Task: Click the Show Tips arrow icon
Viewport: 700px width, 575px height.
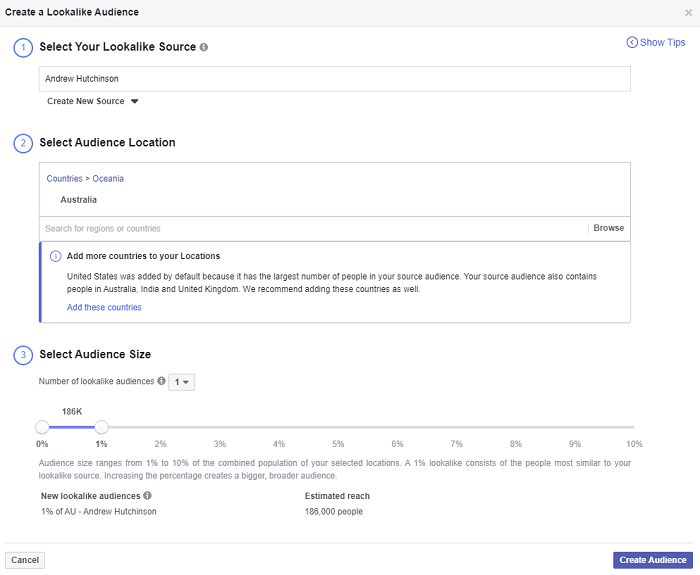Action: [632, 42]
